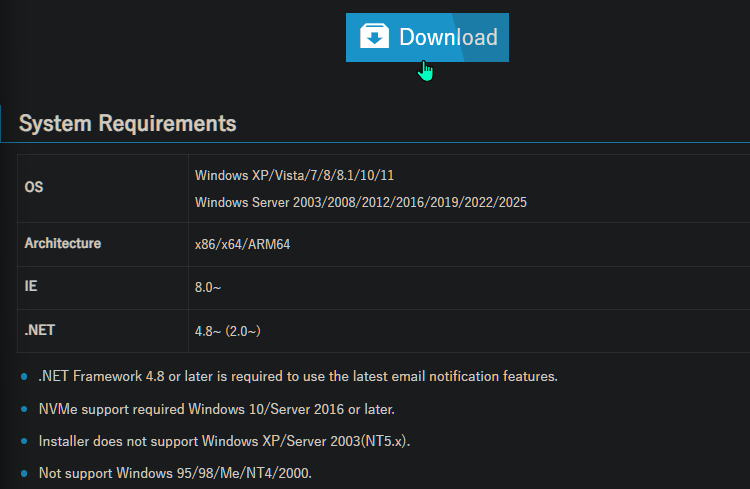Click the download tray icon on the button

click(x=374, y=38)
